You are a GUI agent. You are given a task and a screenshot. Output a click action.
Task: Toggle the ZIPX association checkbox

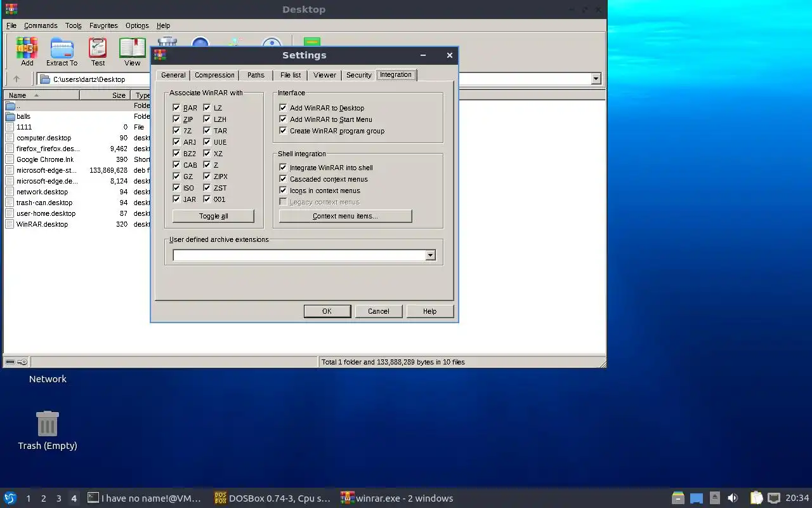[x=207, y=177]
